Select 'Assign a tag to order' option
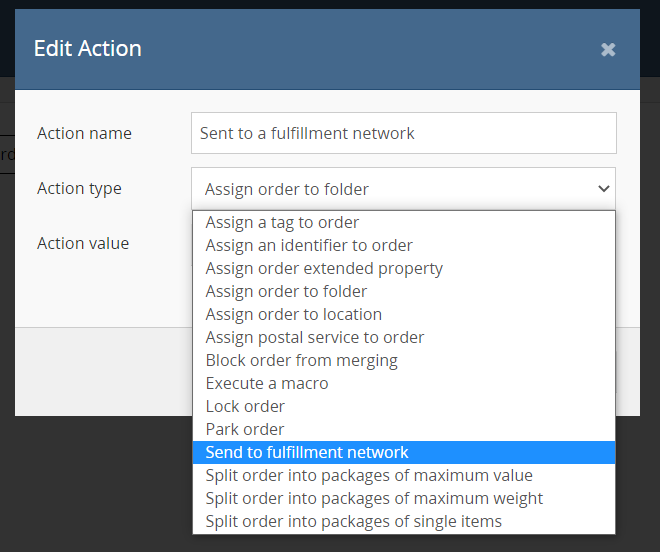This screenshot has height=552, width=660. [x=282, y=222]
